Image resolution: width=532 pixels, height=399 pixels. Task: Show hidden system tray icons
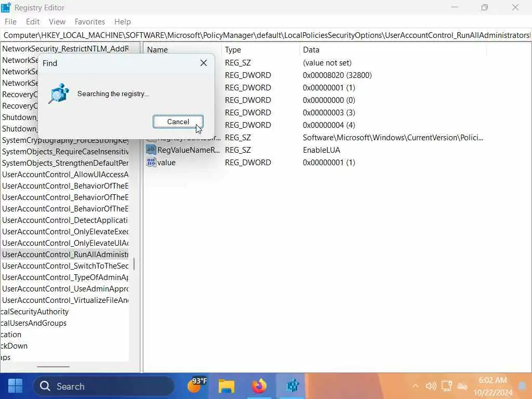point(415,386)
